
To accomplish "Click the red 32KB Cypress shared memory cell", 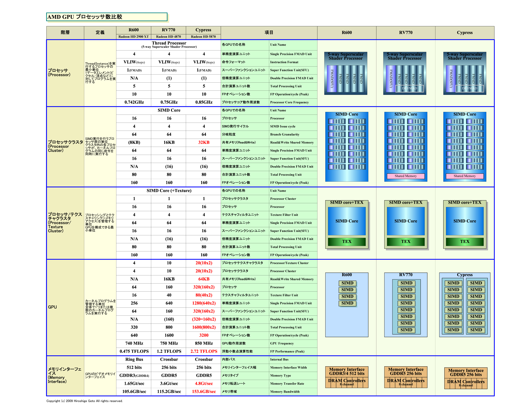I will pos(204,142).
